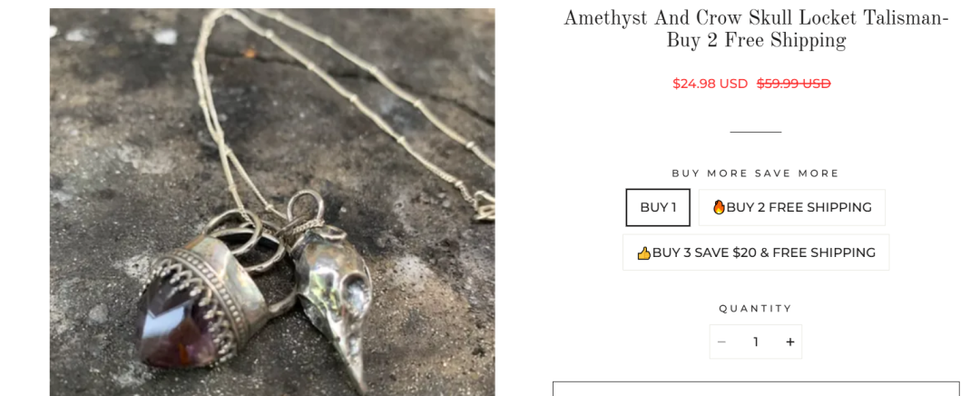980x396 pixels.
Task: Click the fire emoji icon on BUY 2
Action: click(x=719, y=207)
